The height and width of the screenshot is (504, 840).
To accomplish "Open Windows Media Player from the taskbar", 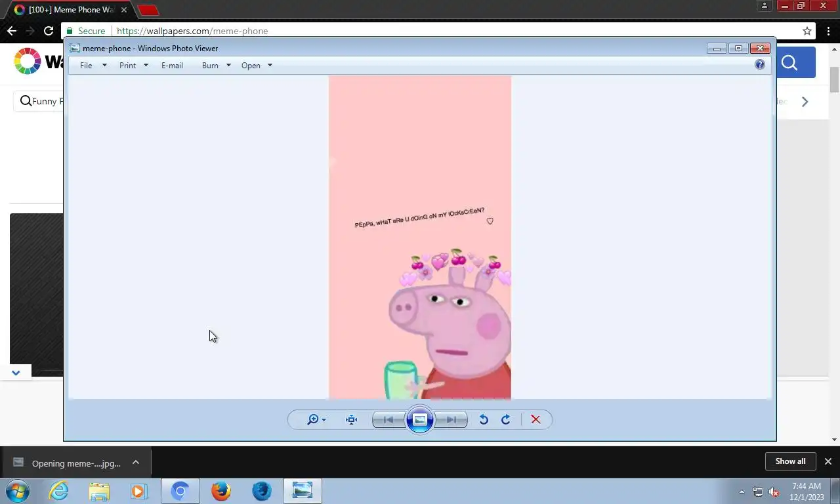I will [139, 491].
